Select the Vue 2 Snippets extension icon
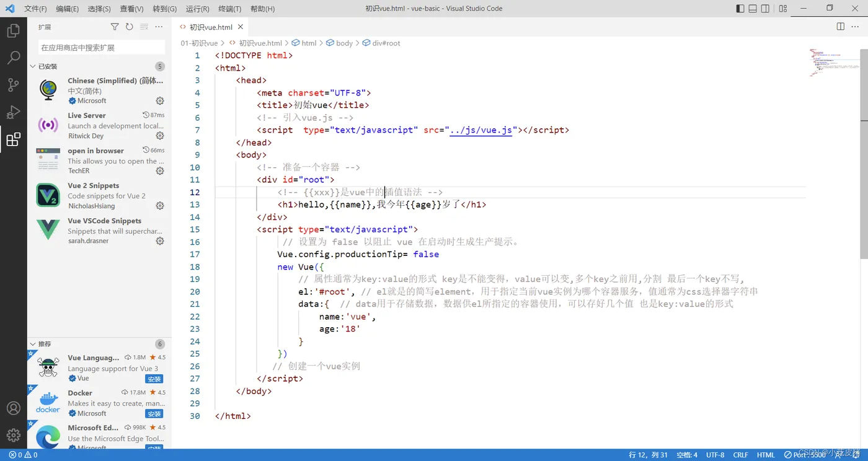 click(x=48, y=195)
